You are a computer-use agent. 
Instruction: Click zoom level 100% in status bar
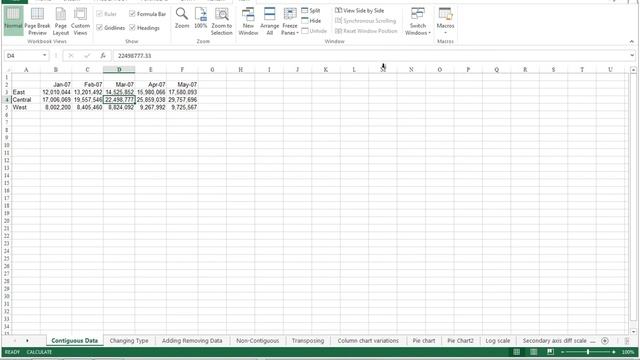pos(628,352)
